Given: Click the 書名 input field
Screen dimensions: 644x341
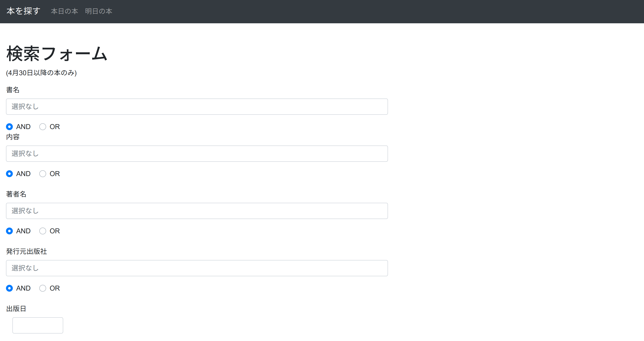Looking at the screenshot, I should pos(197,107).
